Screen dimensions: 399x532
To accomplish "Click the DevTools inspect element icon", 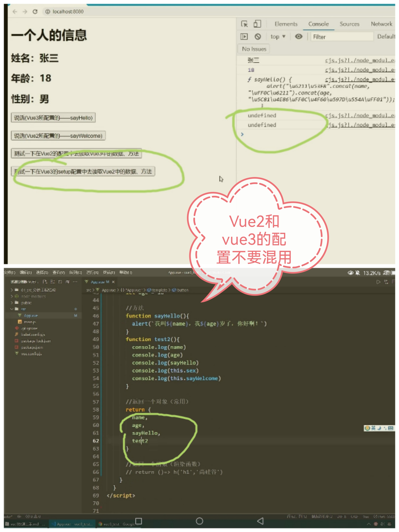I will tap(244, 24).
